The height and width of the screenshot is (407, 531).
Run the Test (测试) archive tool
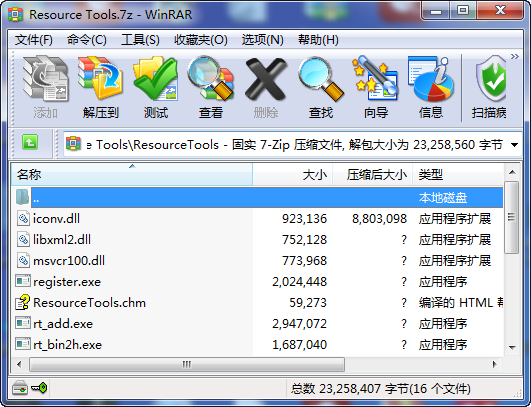point(155,79)
